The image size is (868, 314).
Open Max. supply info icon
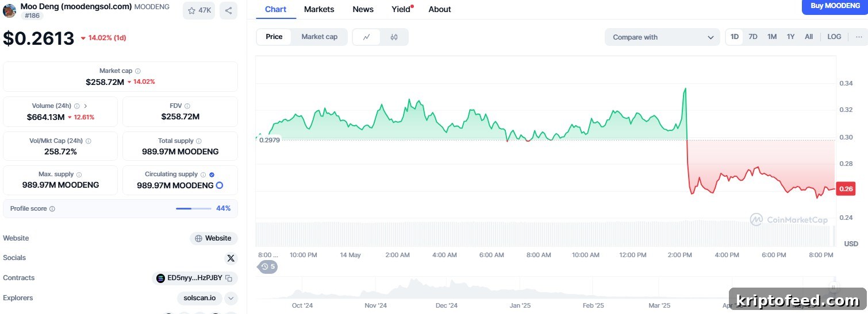point(79,175)
